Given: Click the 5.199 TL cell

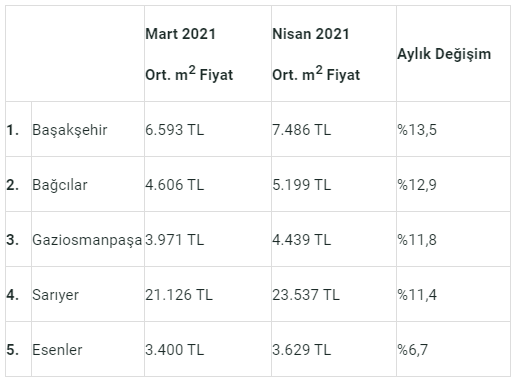Looking at the screenshot, I should pos(334,184).
